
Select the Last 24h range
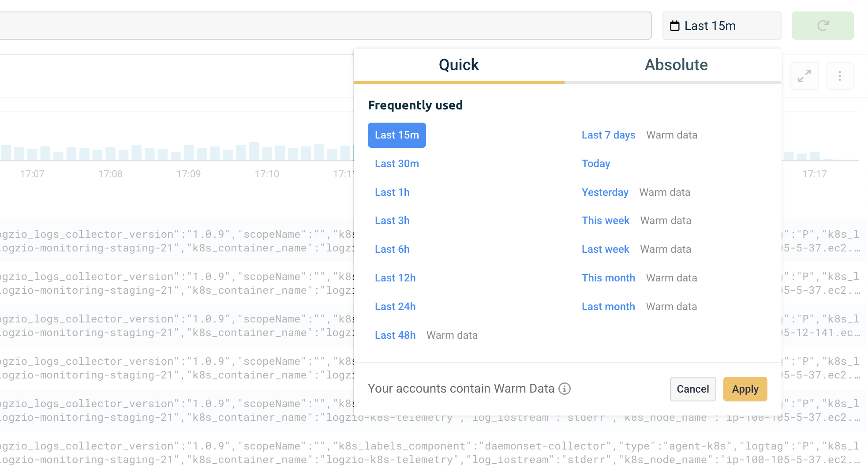coord(395,307)
